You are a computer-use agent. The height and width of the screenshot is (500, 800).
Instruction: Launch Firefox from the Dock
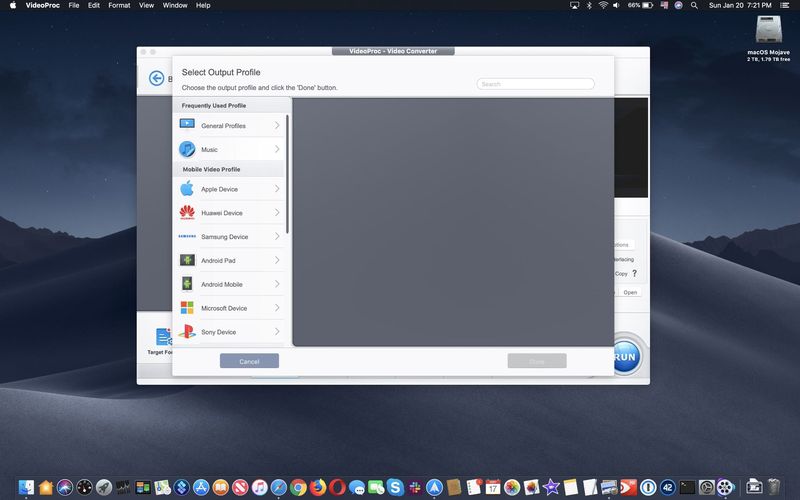[318, 487]
